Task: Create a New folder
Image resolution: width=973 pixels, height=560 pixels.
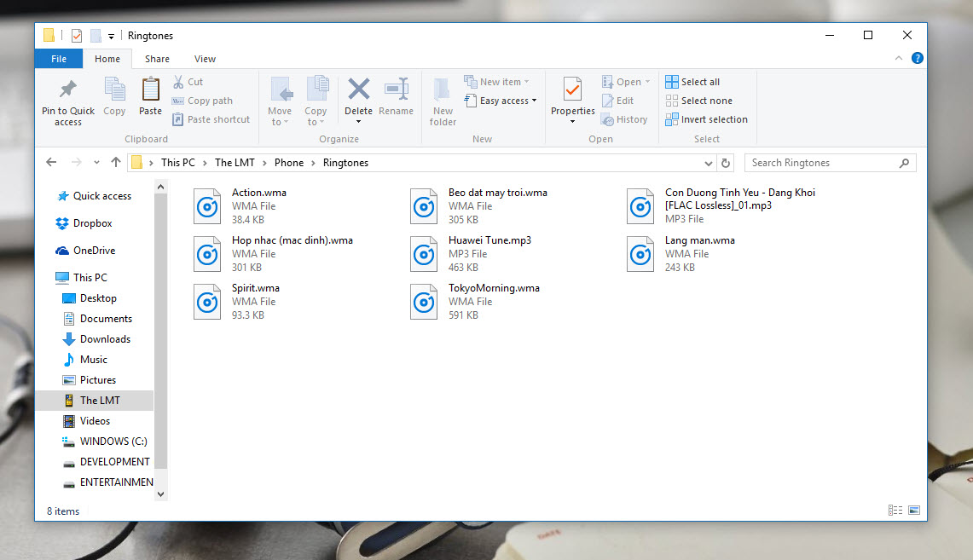Action: [x=443, y=101]
